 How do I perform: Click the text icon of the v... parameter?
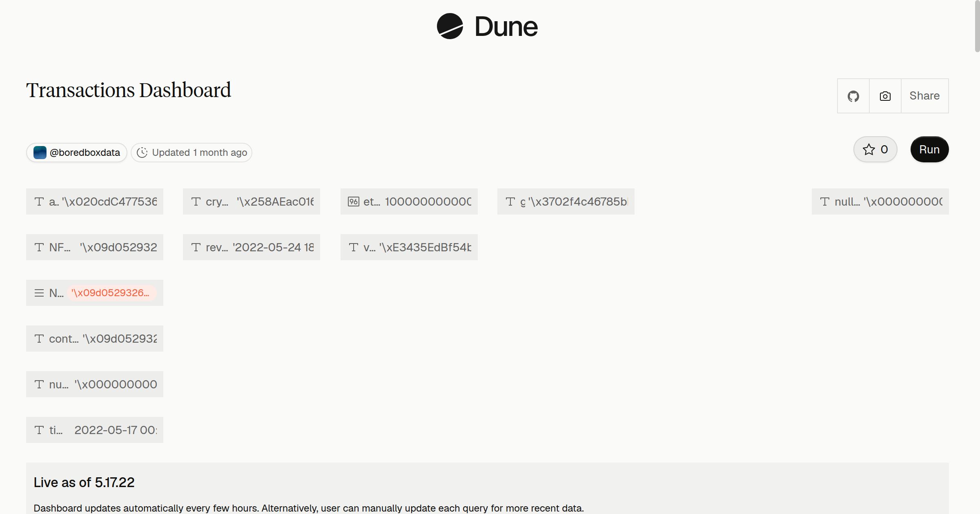point(354,247)
